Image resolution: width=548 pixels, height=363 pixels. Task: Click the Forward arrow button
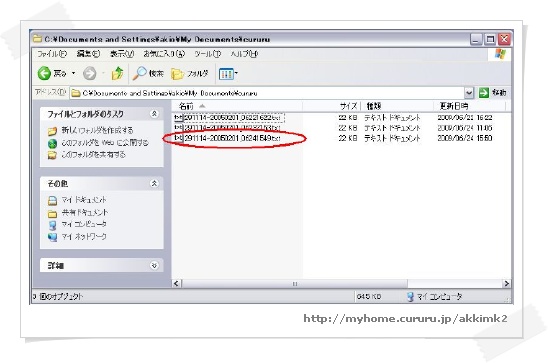(89, 73)
